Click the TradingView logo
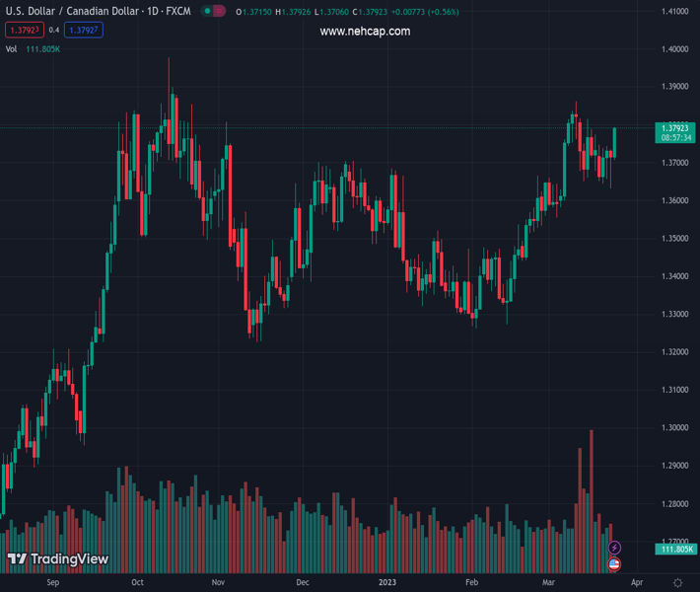The width and height of the screenshot is (700, 592). point(58,559)
